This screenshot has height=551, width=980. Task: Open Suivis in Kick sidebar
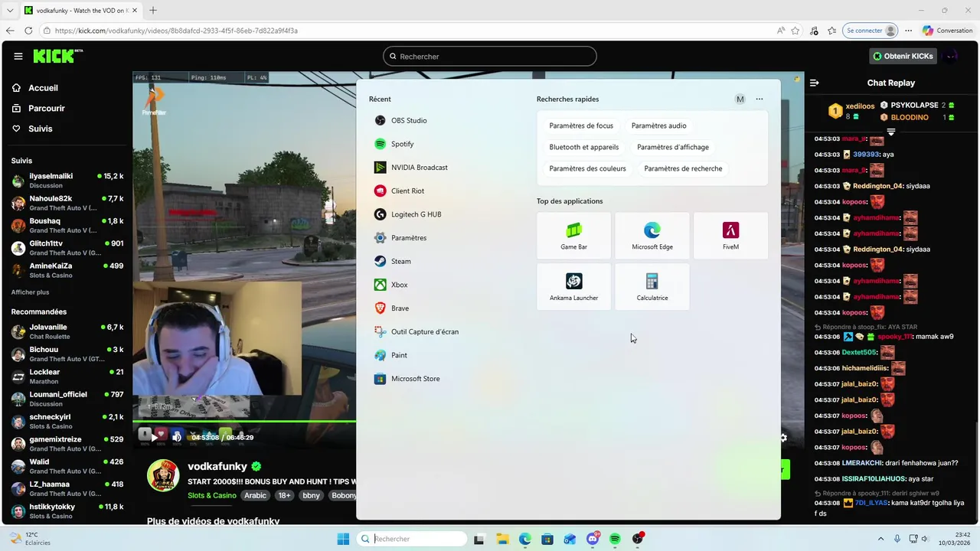[32, 129]
